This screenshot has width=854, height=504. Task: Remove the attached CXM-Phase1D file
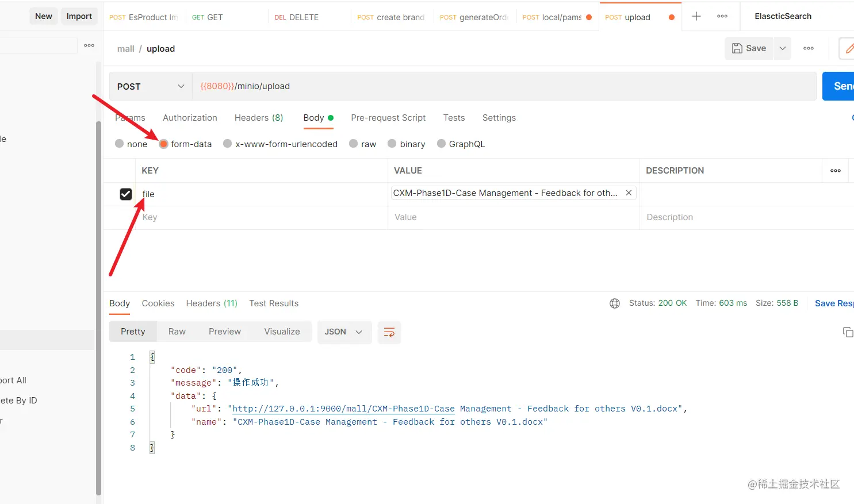pos(629,193)
